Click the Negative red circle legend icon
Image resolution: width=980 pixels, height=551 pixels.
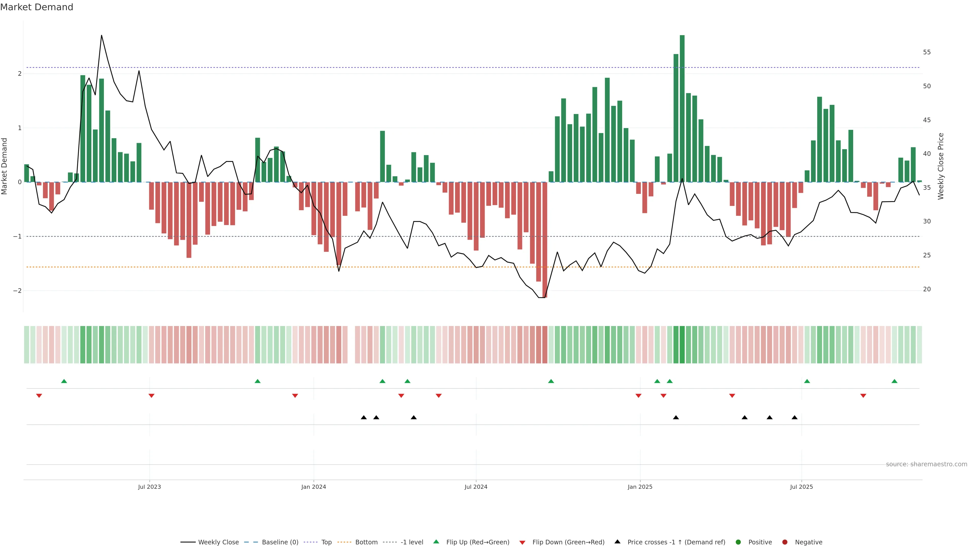pos(785,542)
